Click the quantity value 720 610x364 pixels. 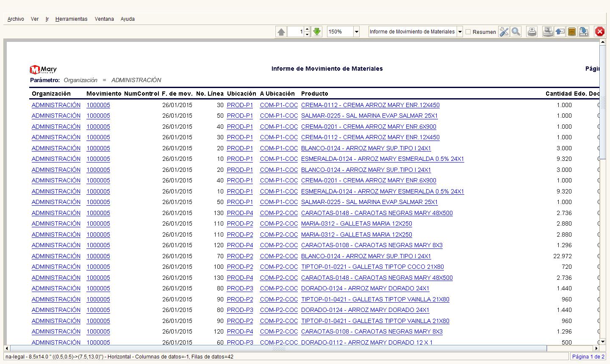pos(566,267)
